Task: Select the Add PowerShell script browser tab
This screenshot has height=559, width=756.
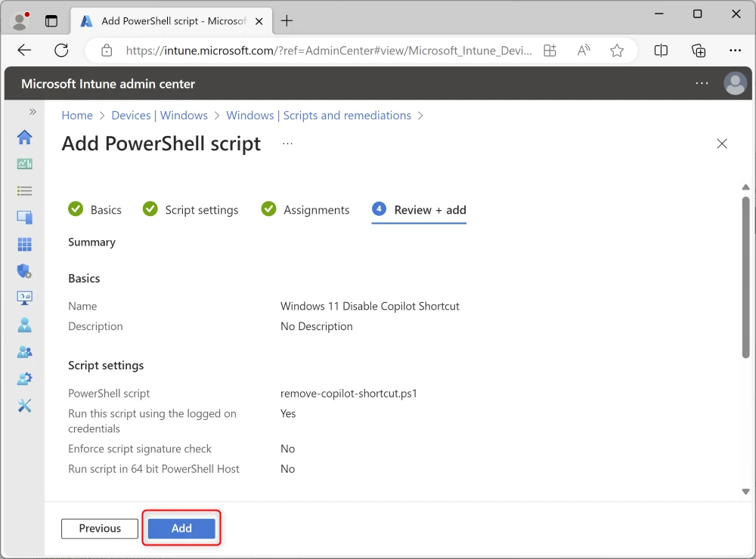Action: click(172, 21)
